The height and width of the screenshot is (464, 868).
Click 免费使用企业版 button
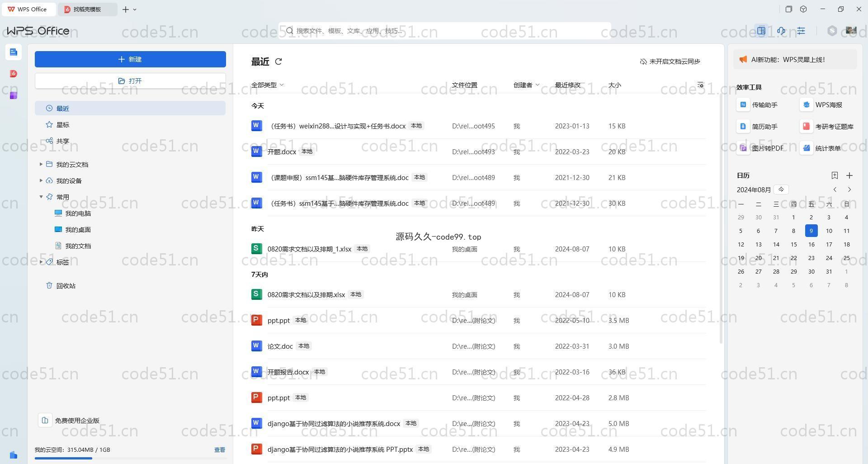69,420
